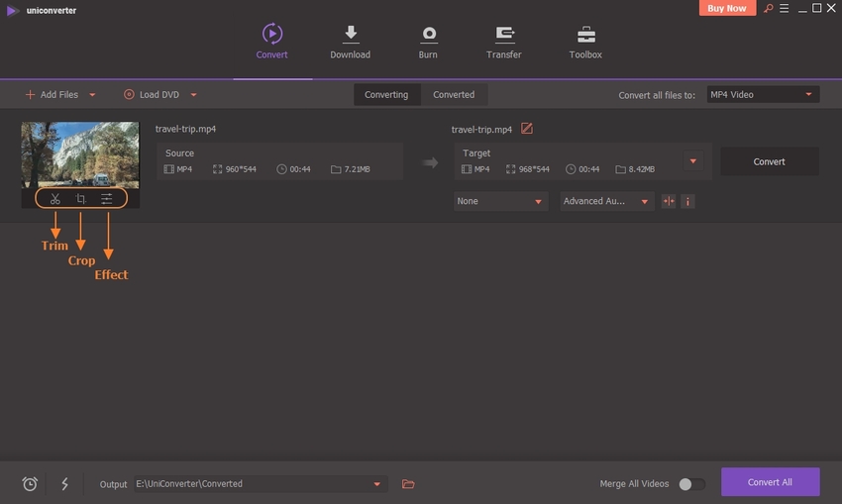This screenshot has height=504, width=842.
Task: Select the travel-trip.mp4 video thumbnail
Action: tap(80, 153)
